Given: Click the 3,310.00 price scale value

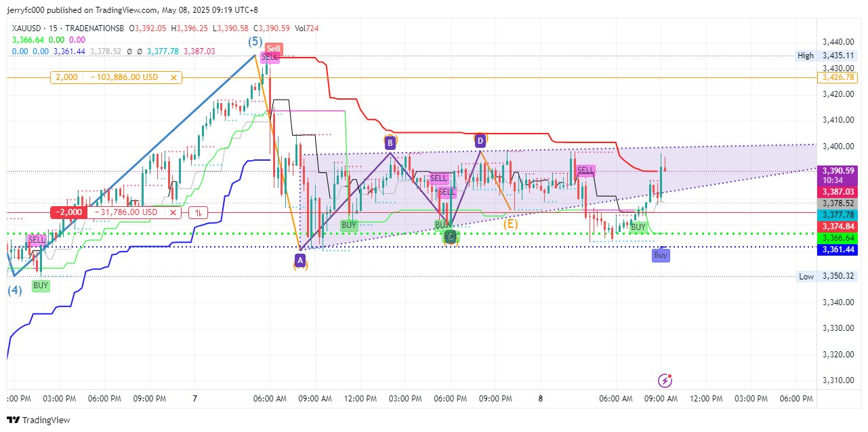Looking at the screenshot, I should tap(837, 380).
